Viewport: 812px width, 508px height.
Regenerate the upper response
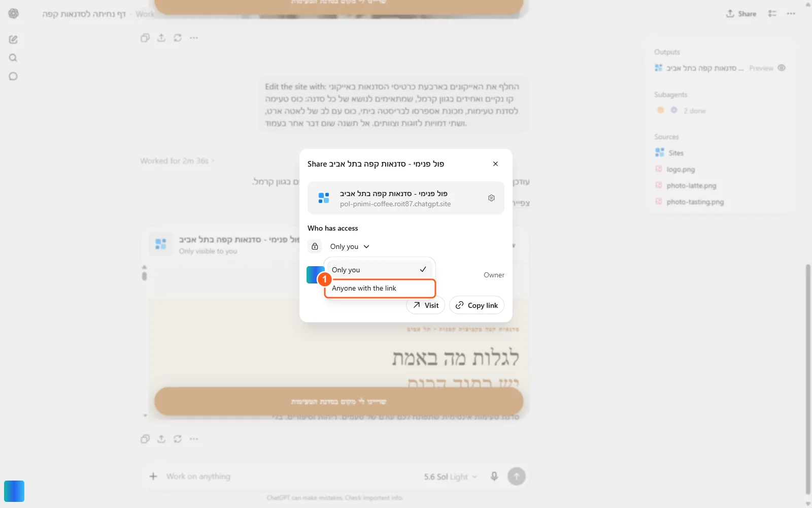pos(178,38)
